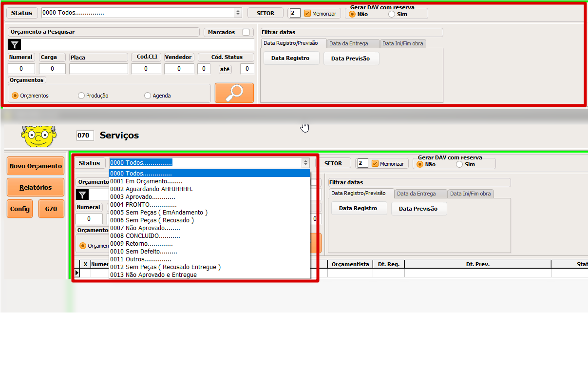Click the Config button

pos(20,209)
